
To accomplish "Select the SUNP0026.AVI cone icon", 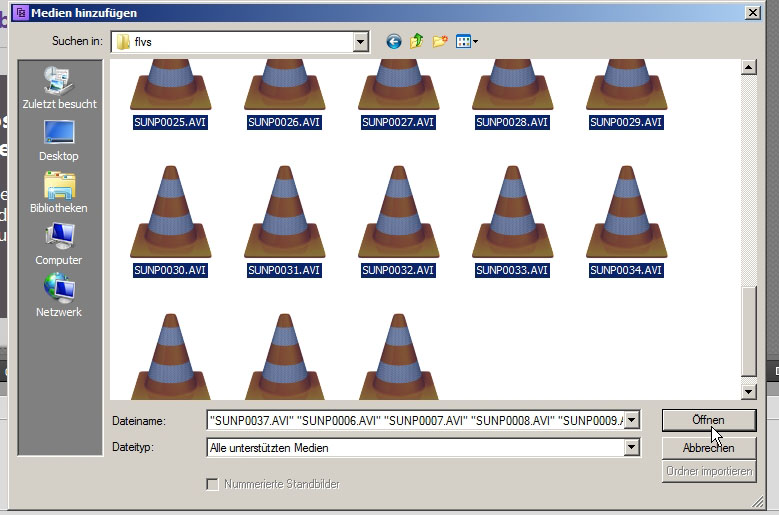I will (285, 84).
